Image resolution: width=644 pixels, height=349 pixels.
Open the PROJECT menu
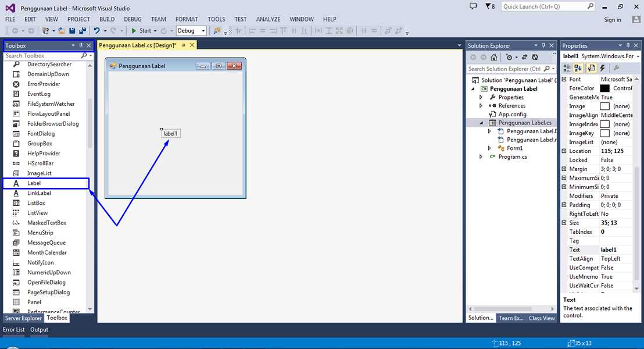78,19
